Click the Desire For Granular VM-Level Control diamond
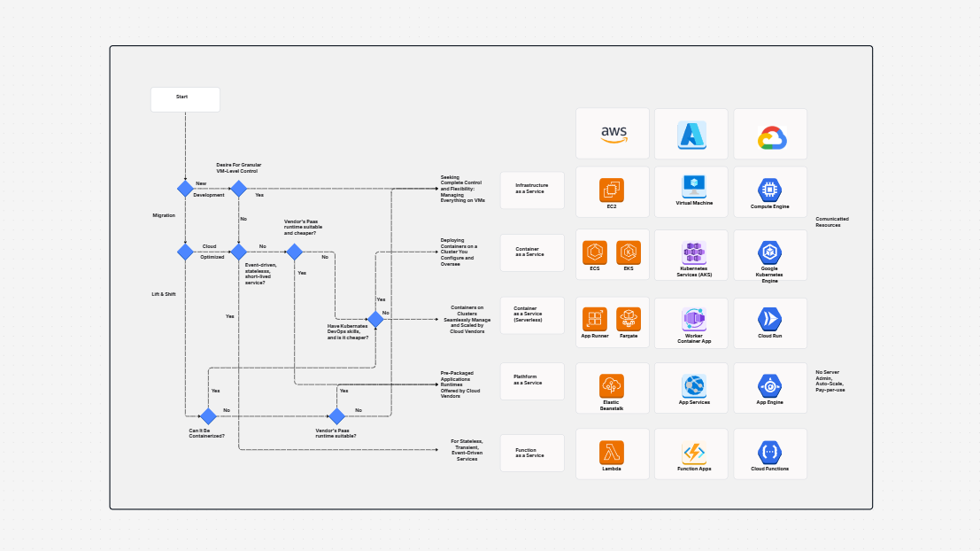This screenshot has width=980, height=551. click(239, 189)
